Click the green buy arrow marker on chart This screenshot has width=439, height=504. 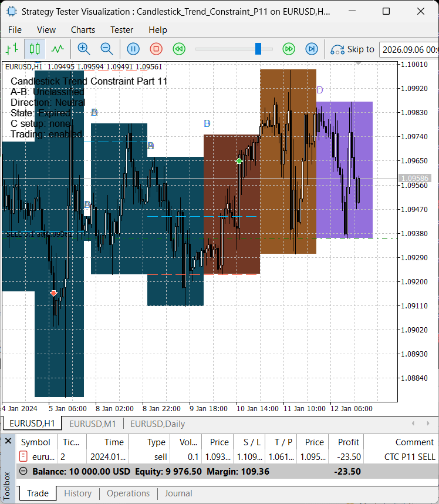(239, 160)
